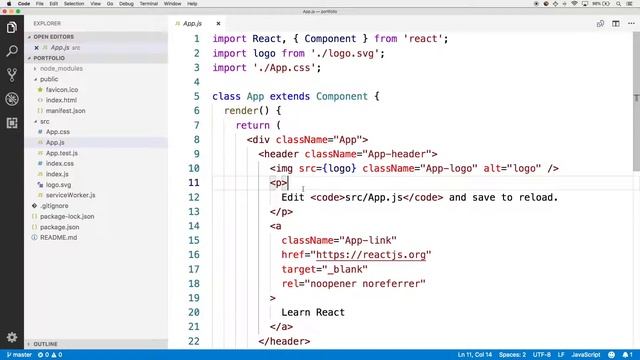Open the Help menu
This screenshot has height=360, width=640.
coord(192,4)
